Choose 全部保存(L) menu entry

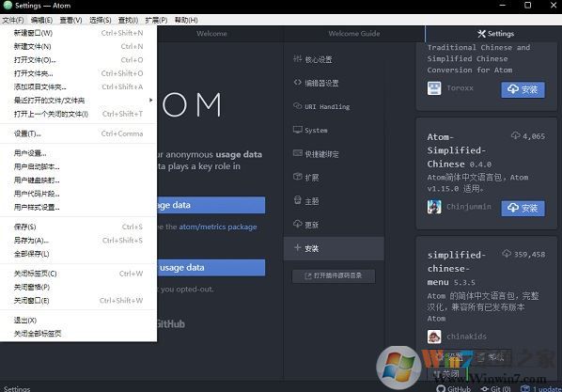tap(78, 254)
